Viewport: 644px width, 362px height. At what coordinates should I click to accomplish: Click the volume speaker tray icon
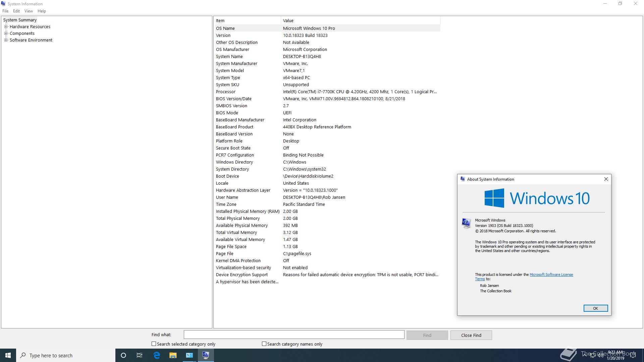coord(600,355)
